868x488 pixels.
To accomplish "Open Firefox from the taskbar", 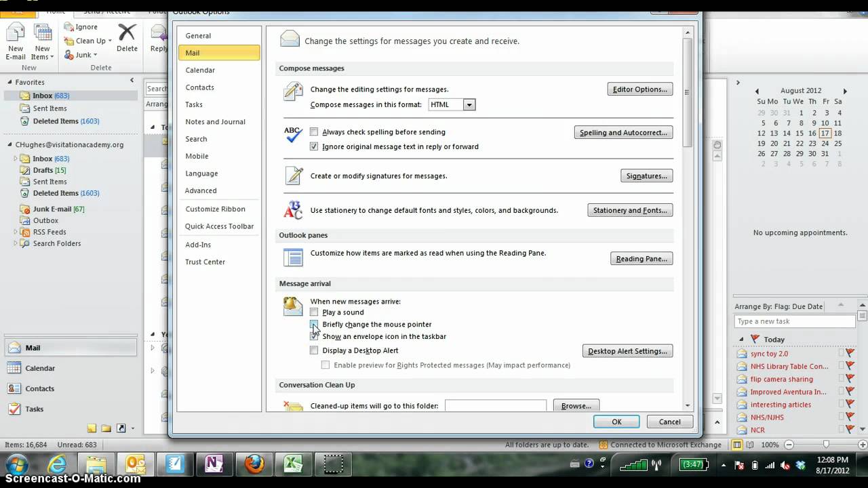I will (x=254, y=465).
